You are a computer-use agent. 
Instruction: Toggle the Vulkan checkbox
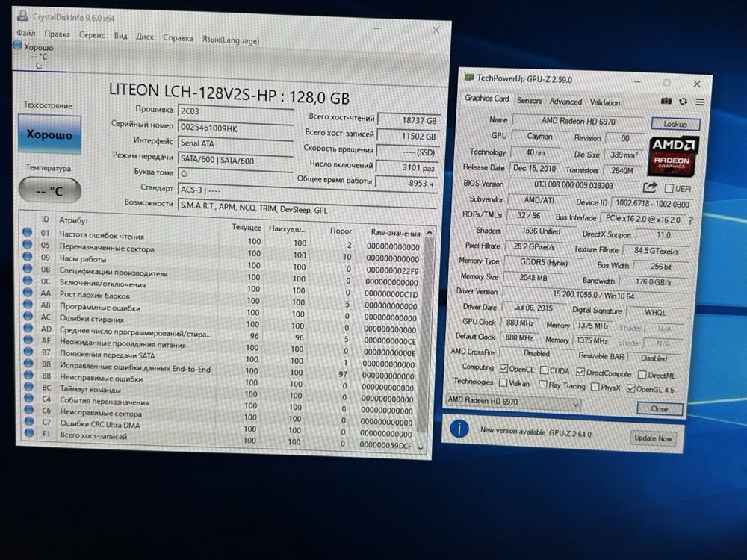pyautogui.click(x=503, y=382)
